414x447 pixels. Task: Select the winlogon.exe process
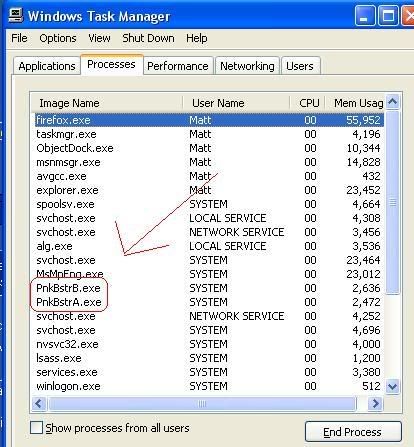click(x=209, y=386)
